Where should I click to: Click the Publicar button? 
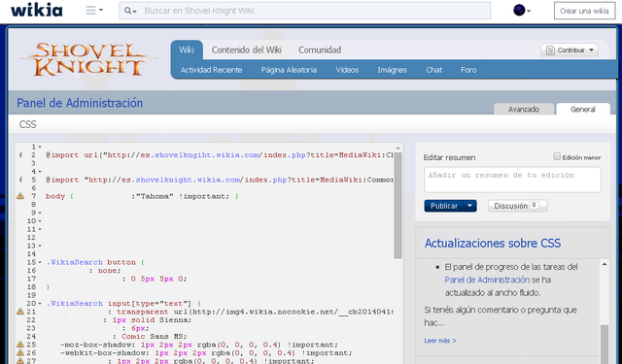444,206
